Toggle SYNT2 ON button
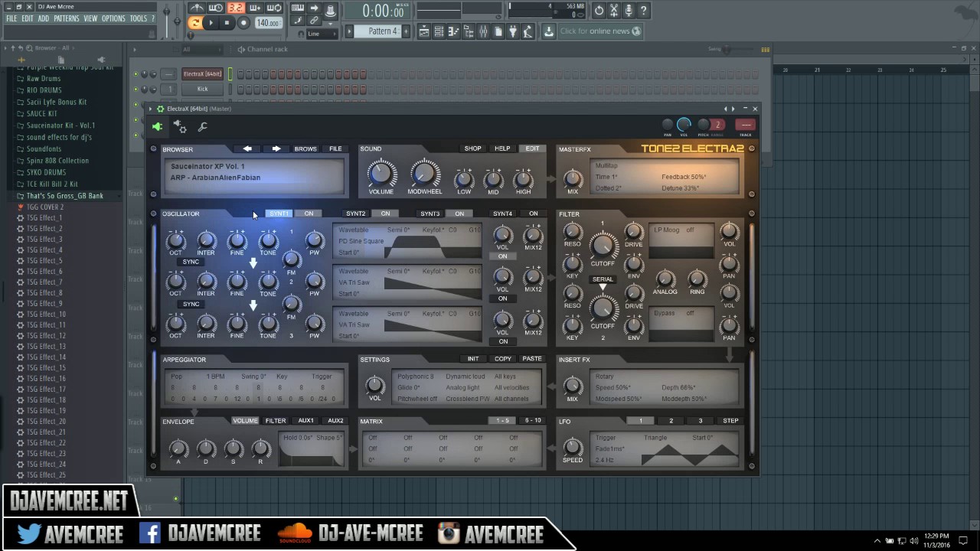The image size is (980, 551). pos(385,214)
